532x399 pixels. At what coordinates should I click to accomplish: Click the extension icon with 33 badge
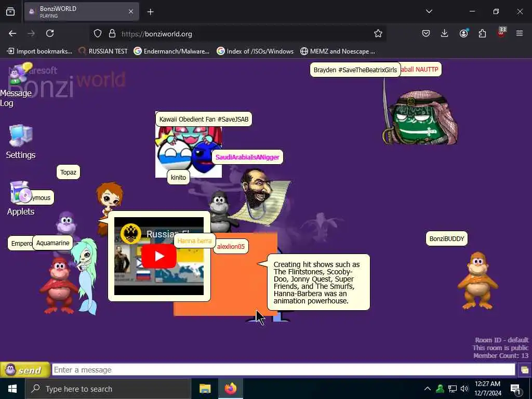tap(501, 33)
